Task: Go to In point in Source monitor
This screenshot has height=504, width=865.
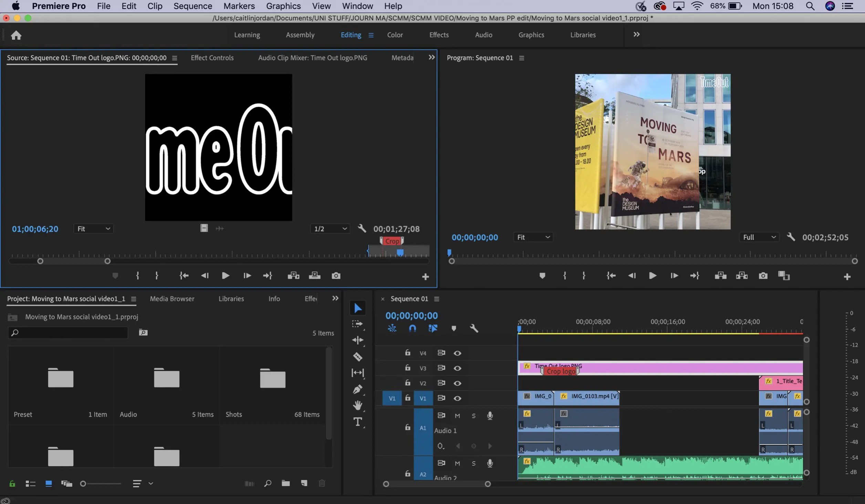Action: click(184, 275)
